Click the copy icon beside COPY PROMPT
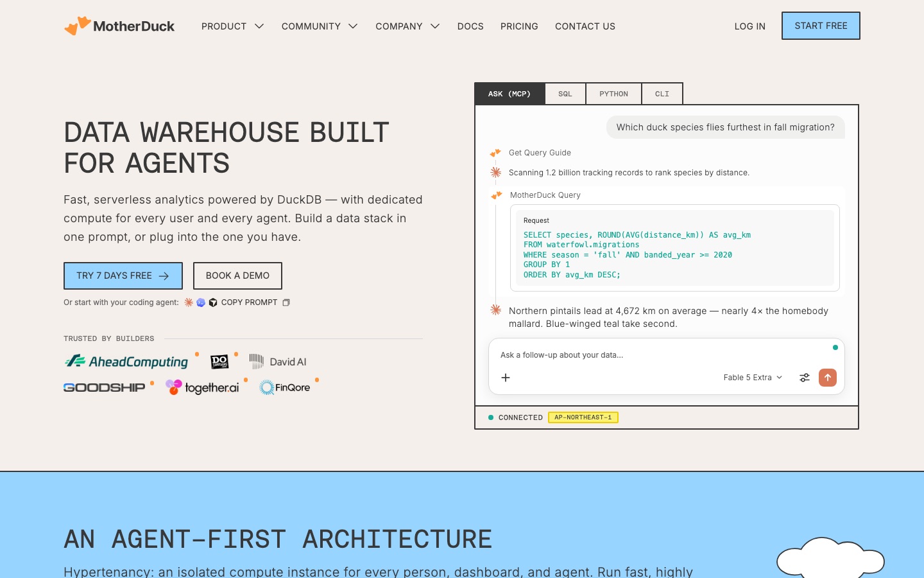 click(286, 302)
